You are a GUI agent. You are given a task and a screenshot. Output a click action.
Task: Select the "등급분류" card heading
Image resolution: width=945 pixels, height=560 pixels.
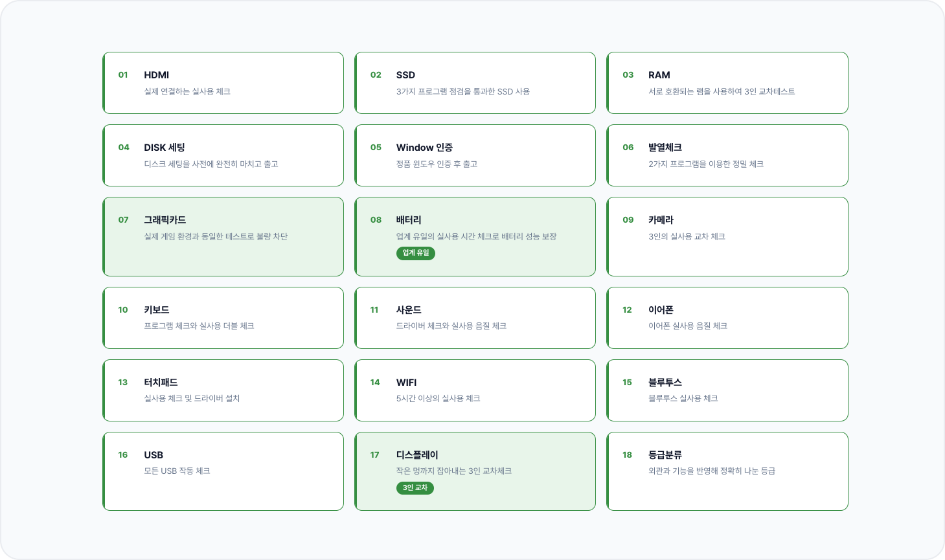coord(665,455)
